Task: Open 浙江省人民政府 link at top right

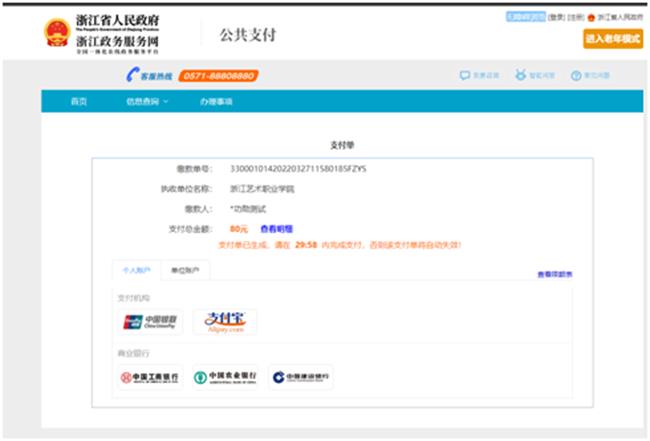Action: point(619,17)
